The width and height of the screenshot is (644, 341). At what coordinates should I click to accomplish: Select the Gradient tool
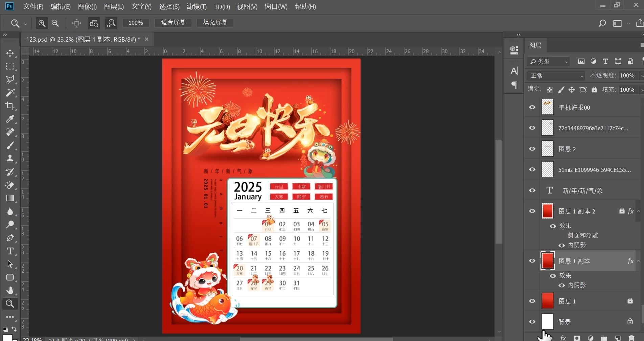point(10,198)
